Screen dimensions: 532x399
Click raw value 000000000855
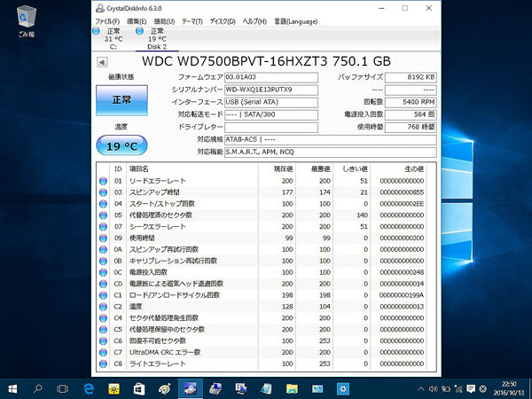tap(402, 192)
